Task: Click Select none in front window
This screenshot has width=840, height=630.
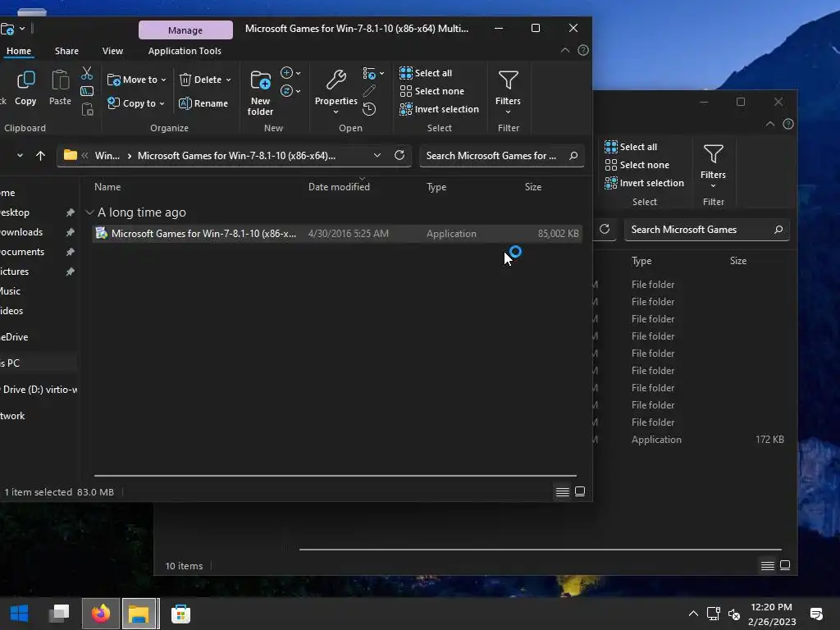Action: click(431, 91)
